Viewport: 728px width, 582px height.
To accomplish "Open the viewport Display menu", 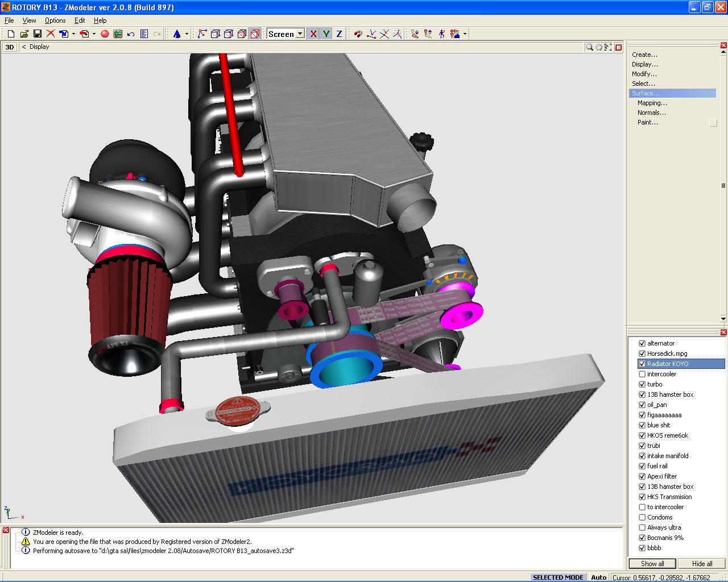I will (39, 47).
